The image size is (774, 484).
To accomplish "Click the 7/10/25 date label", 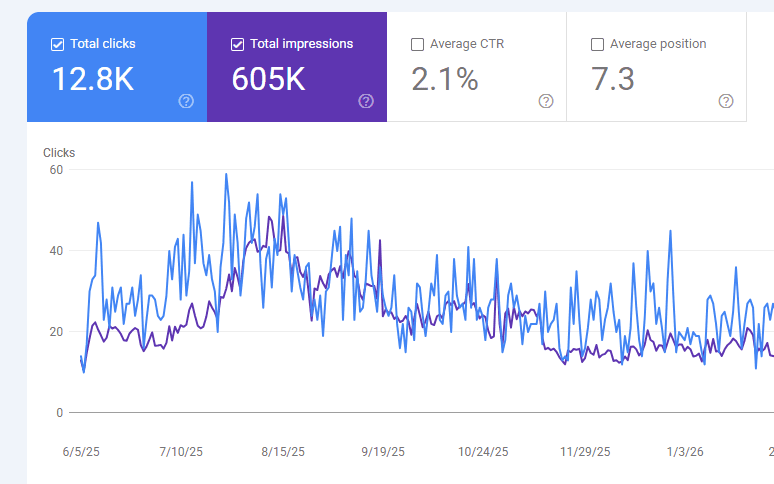I will (181, 451).
